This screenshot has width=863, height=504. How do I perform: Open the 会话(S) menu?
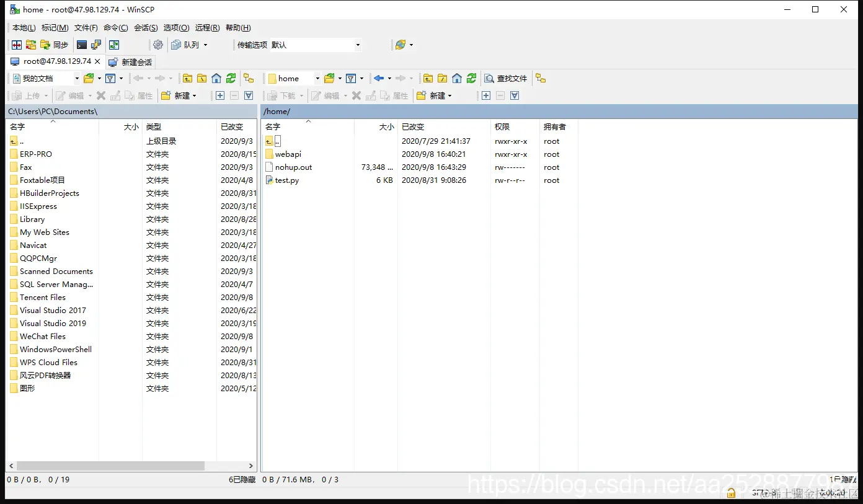[x=146, y=28]
